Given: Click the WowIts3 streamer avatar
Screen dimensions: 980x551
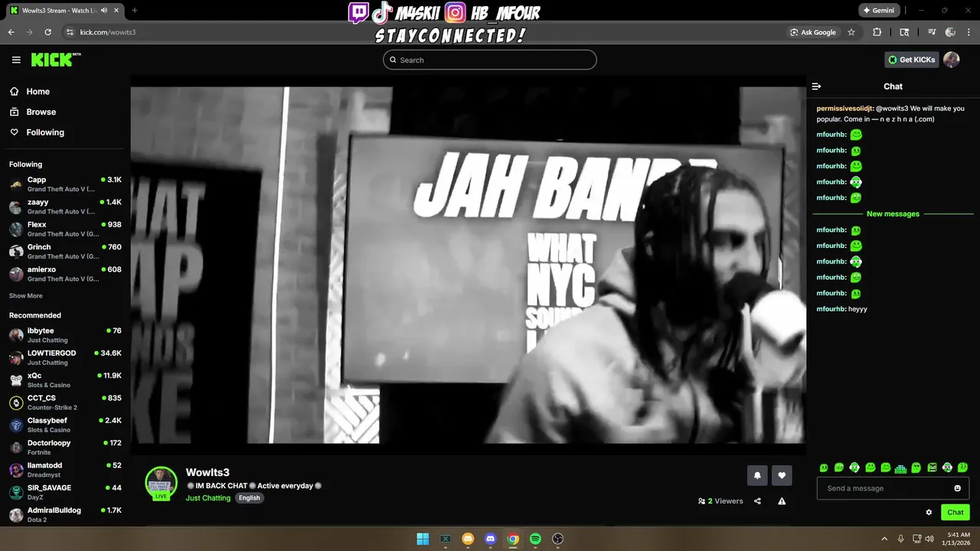Looking at the screenshot, I should pyautogui.click(x=161, y=483).
